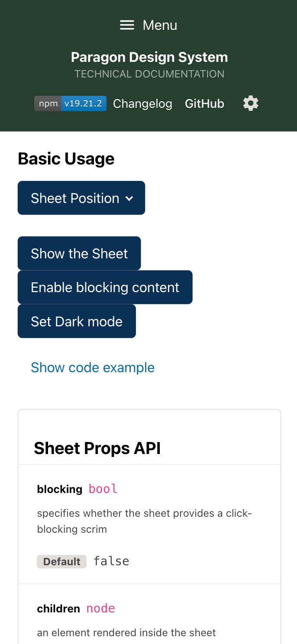Click the Paragon Design System title
The height and width of the screenshot is (644, 297).
coord(149,57)
